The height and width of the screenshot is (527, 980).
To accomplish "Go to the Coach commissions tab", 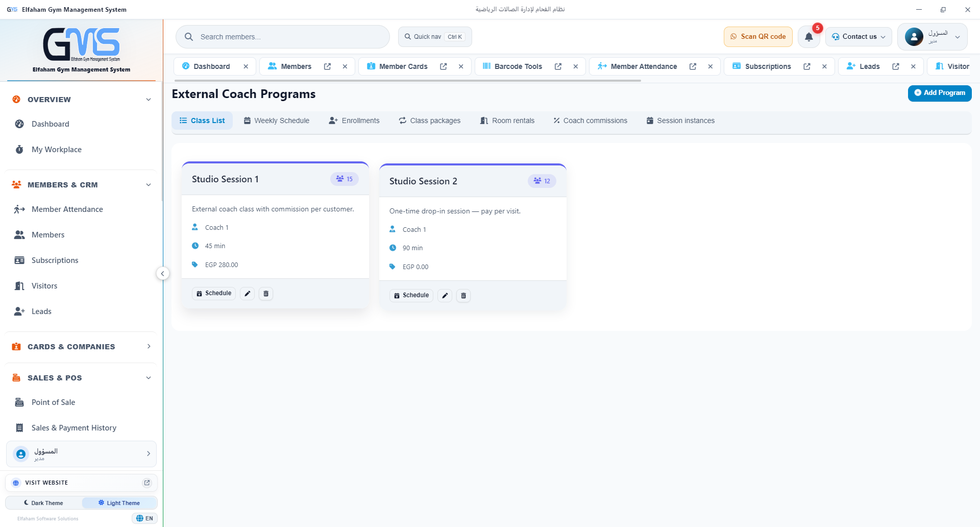I will click(591, 121).
